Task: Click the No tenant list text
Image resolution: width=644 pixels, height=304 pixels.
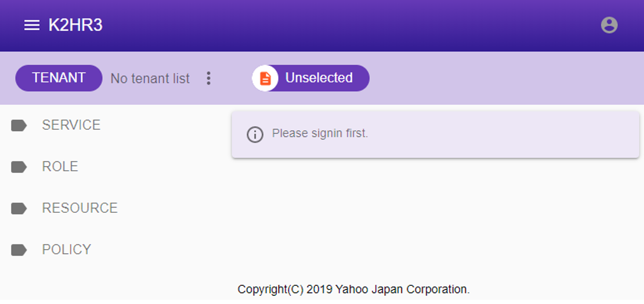Action: [x=150, y=79]
